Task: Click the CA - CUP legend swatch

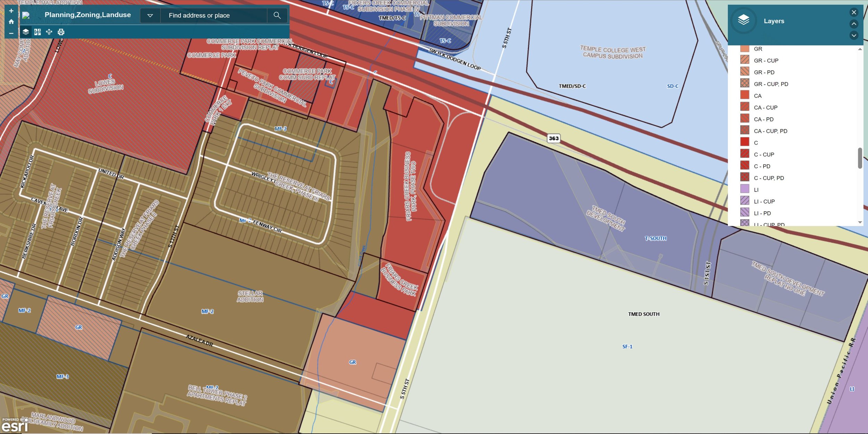Action: point(745,107)
